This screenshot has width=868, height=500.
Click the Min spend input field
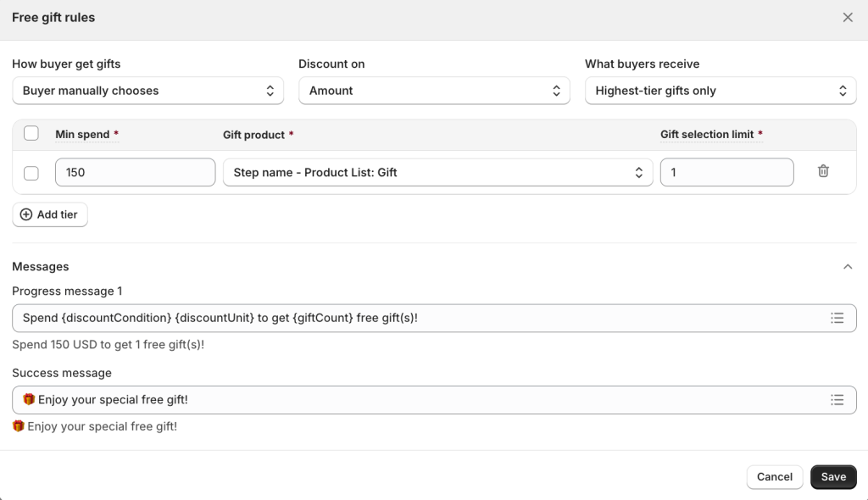[x=135, y=172]
